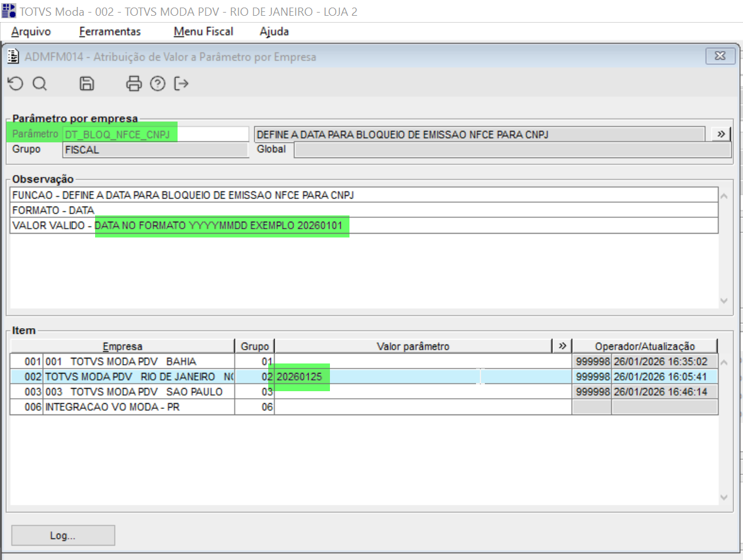
Task: Open the Ferramentas menu
Action: click(110, 31)
